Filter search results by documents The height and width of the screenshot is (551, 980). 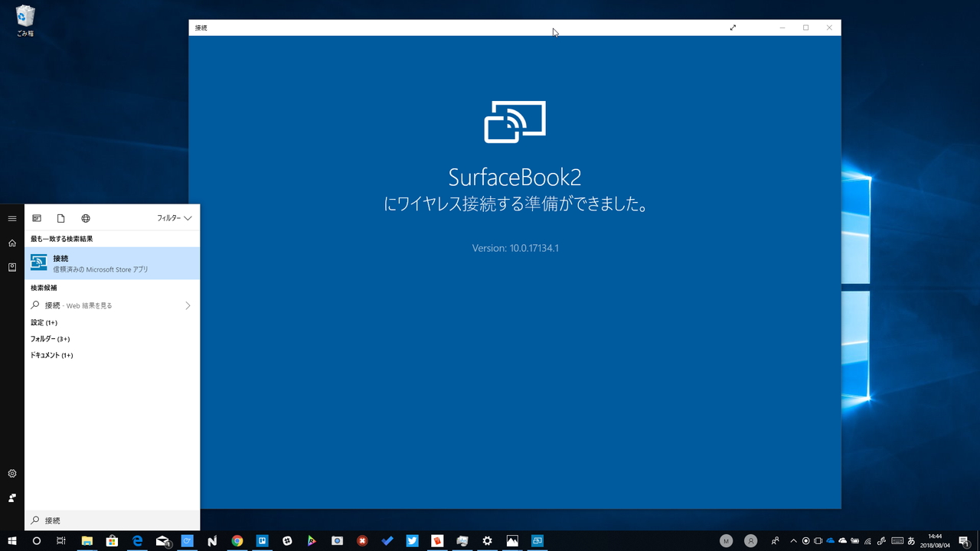click(61, 218)
